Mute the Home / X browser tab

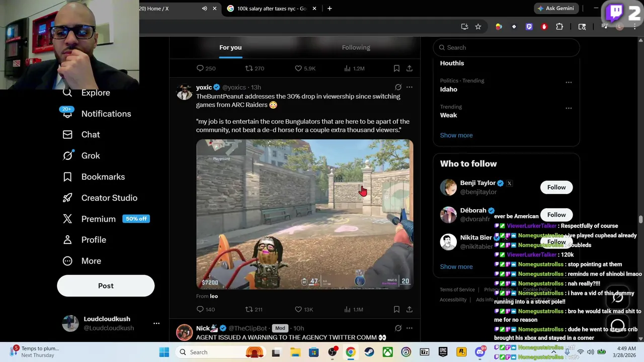pos(204,9)
